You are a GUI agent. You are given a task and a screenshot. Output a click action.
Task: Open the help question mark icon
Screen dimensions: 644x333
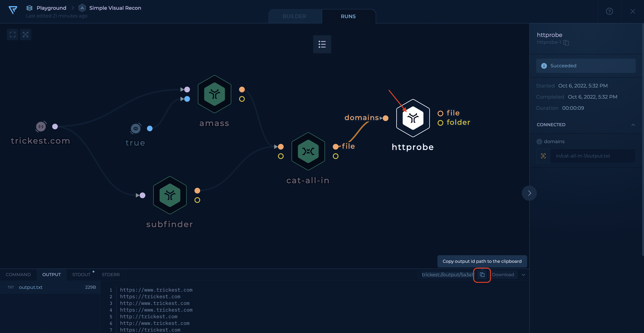click(x=609, y=11)
